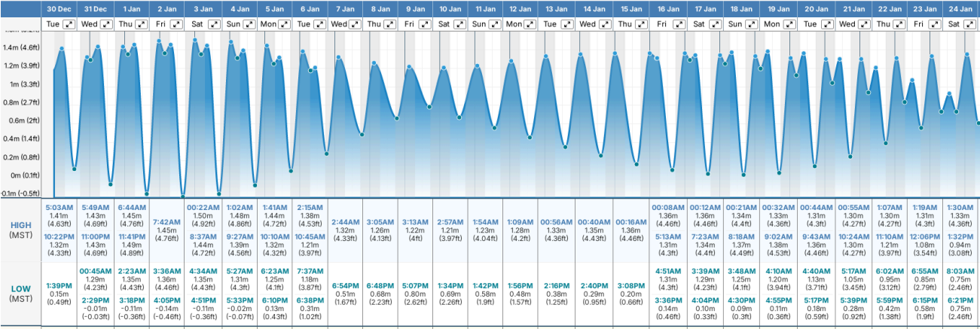Expand the Tuesday 30 Dec tide view
Image resolution: width=980 pixels, height=329 pixels.
click(x=69, y=24)
